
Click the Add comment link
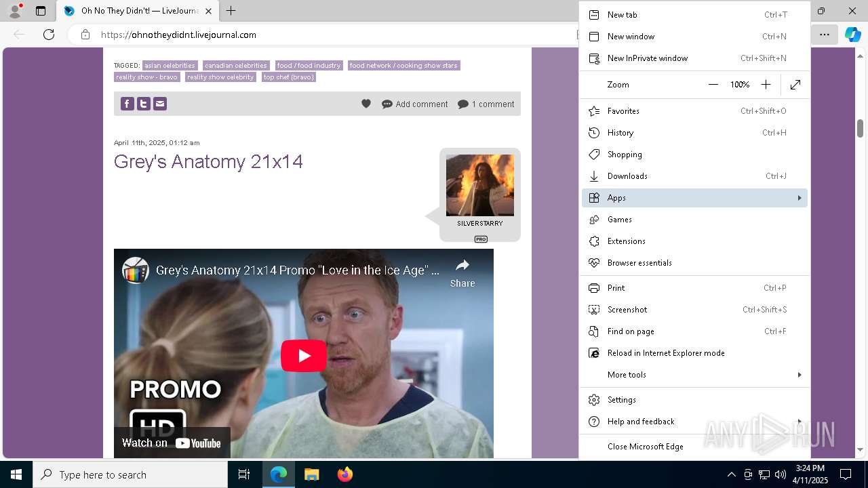(415, 104)
